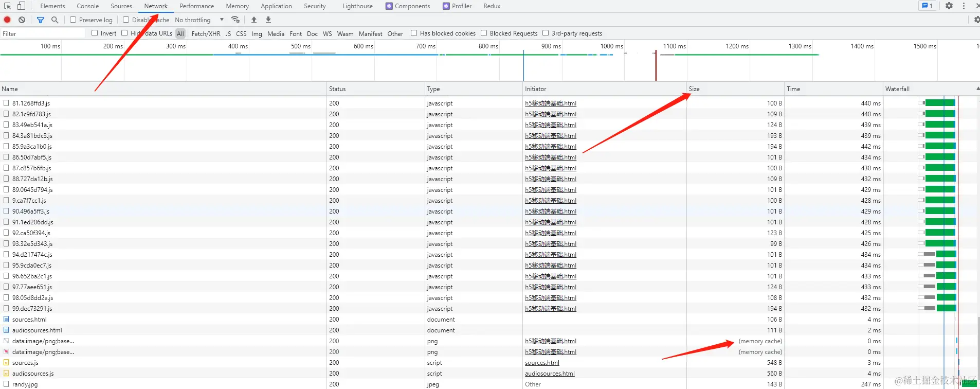Click file icon for sources.html row
Screen dimensions: 980x389
6,320
